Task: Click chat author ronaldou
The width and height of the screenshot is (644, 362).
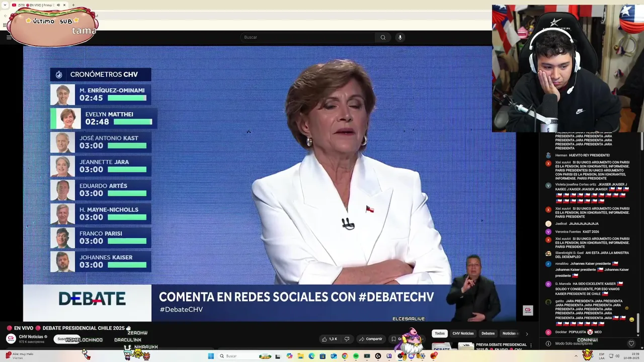Action: (561, 264)
